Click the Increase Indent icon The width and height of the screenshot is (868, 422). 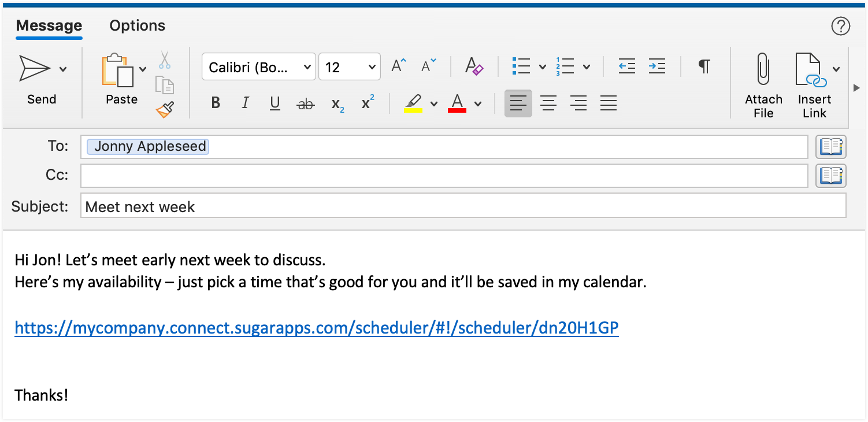point(657,66)
